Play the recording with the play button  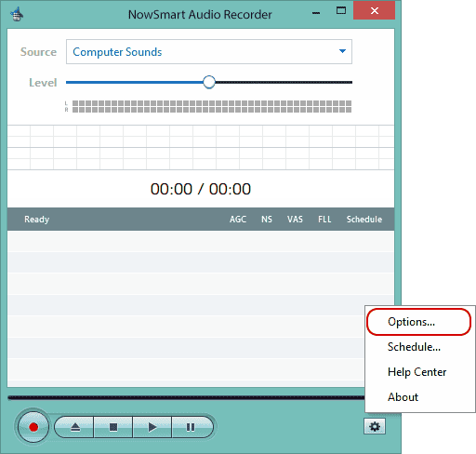(x=152, y=427)
